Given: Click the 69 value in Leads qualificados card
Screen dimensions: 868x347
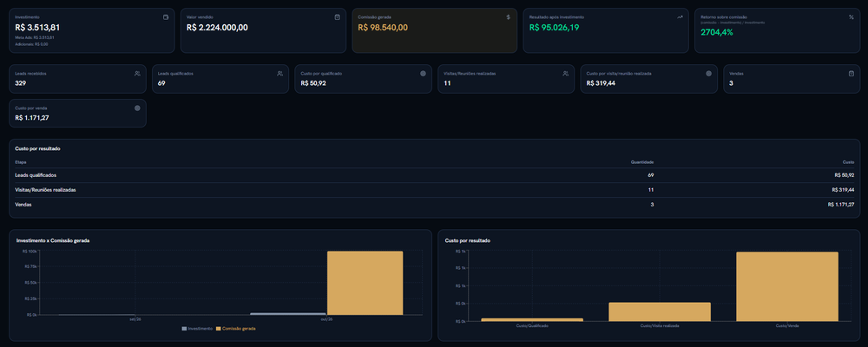Looking at the screenshot, I should click(x=161, y=83).
